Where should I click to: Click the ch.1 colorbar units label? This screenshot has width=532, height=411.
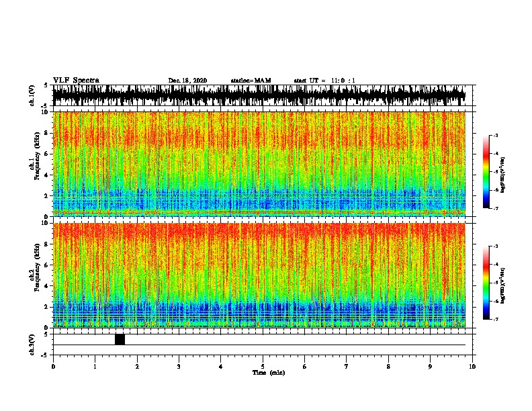pyautogui.click(x=502, y=175)
